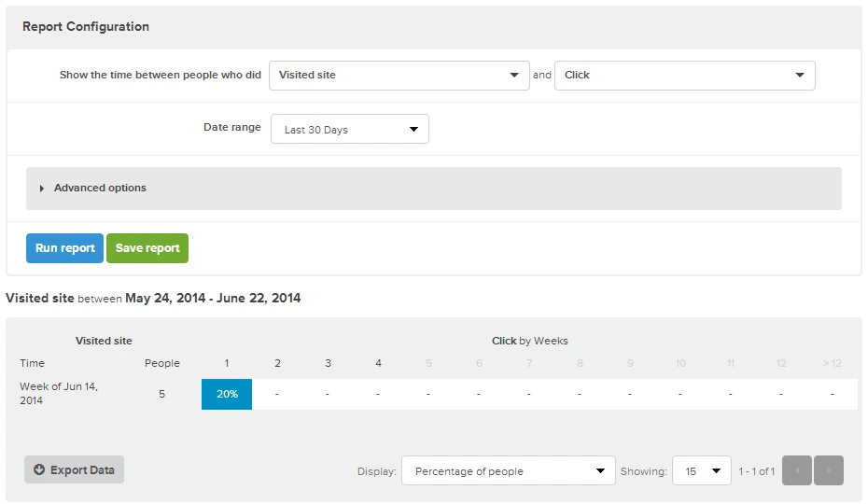Click the >12 weeks column header
Screen dimensions: 868x504
tap(832, 363)
